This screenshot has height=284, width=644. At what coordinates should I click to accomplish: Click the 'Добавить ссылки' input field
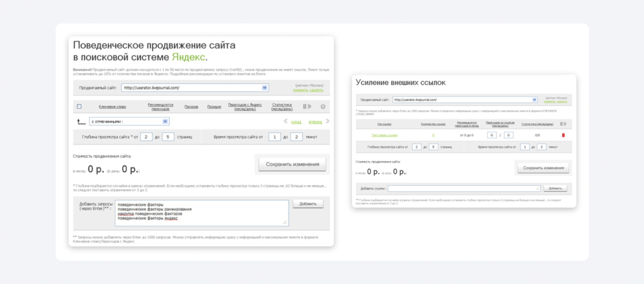tap(463, 189)
